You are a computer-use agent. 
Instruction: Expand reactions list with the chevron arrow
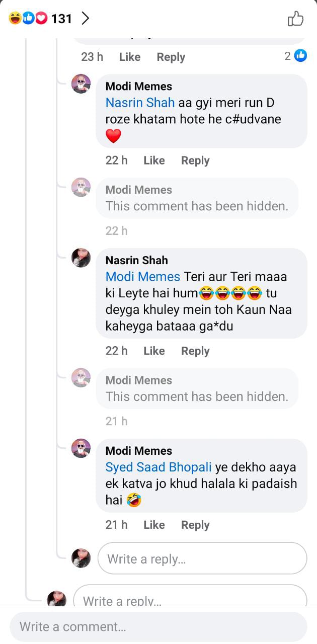pos(85,19)
